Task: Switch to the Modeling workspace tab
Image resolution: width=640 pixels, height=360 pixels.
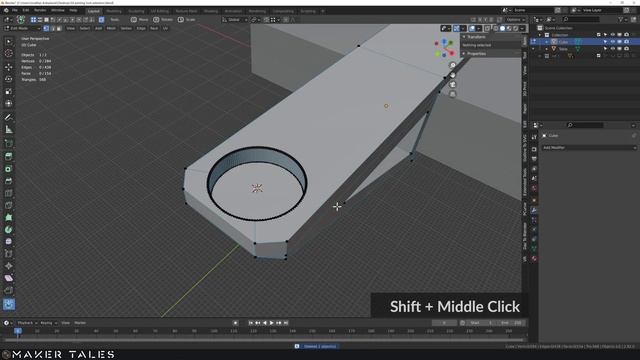Action: coord(114,11)
